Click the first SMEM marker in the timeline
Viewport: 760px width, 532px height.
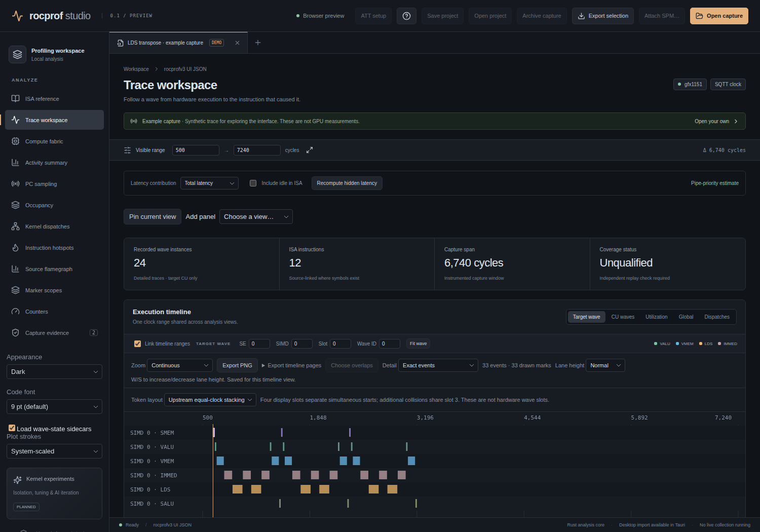click(214, 432)
